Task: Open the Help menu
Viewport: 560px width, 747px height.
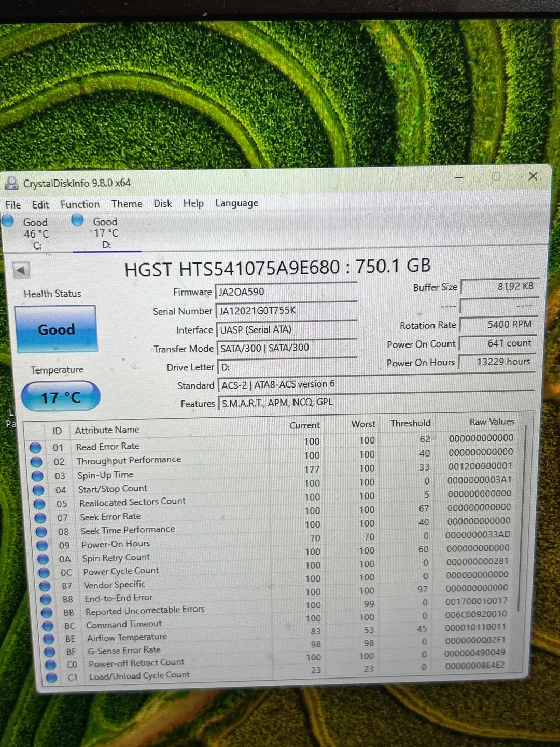Action: point(193,203)
